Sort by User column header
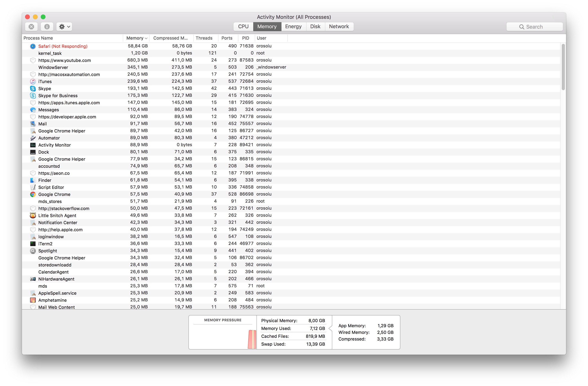 click(x=271, y=38)
